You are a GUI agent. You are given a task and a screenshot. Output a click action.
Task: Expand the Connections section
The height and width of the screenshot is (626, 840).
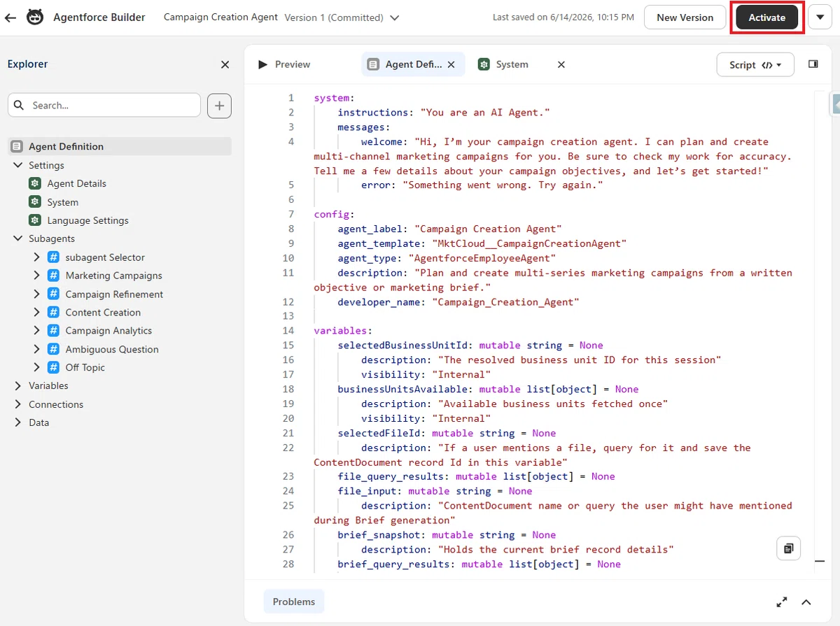(17, 404)
